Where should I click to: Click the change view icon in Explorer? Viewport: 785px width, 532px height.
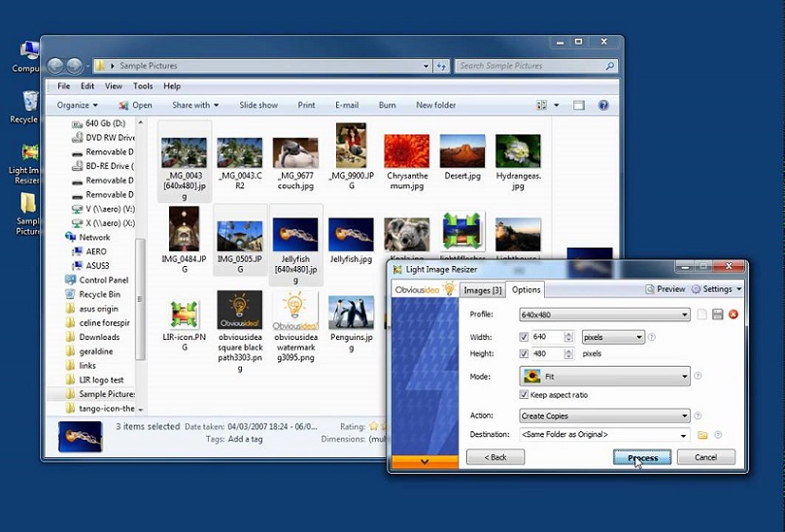tap(541, 105)
